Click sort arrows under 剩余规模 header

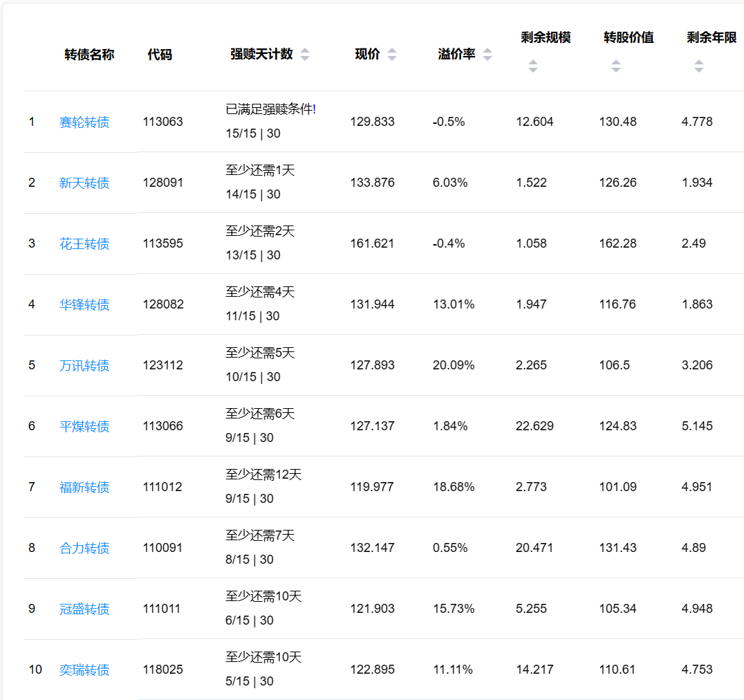click(x=533, y=66)
